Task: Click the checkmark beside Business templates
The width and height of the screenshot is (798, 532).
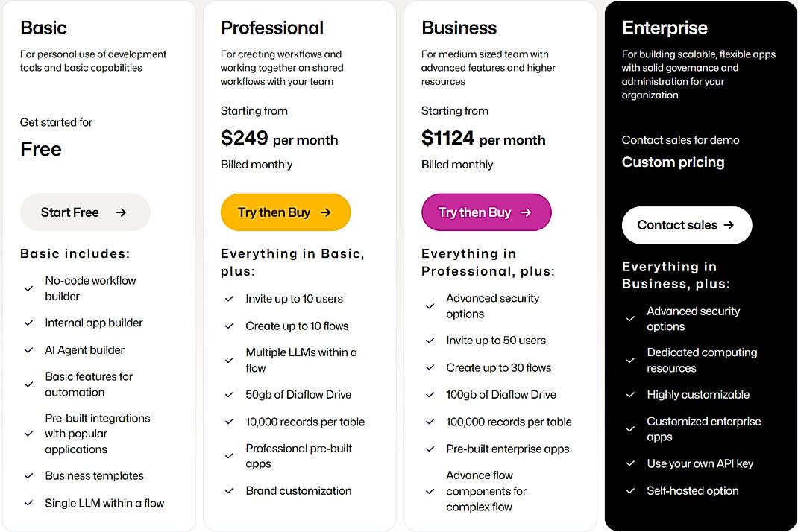Action: (28, 475)
